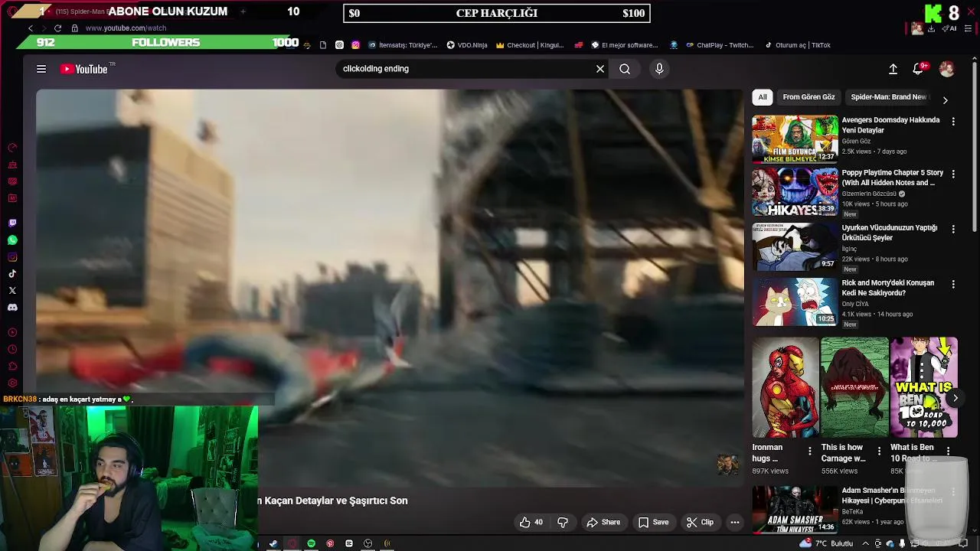Open 'Avengers Doomsday Hakkında Yeni Detaylar' thumbnail
The image size is (980, 551).
pyautogui.click(x=795, y=139)
